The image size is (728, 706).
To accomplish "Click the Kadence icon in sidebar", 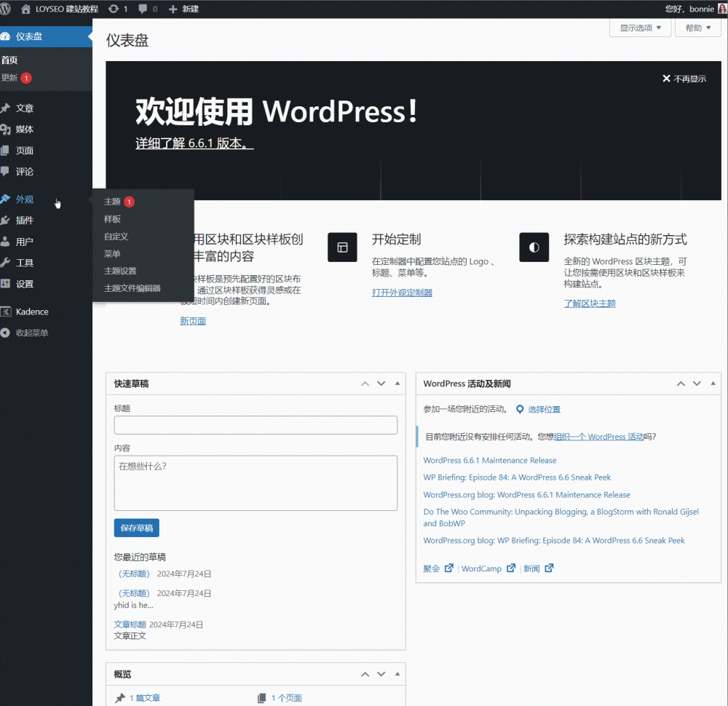I will (6, 312).
